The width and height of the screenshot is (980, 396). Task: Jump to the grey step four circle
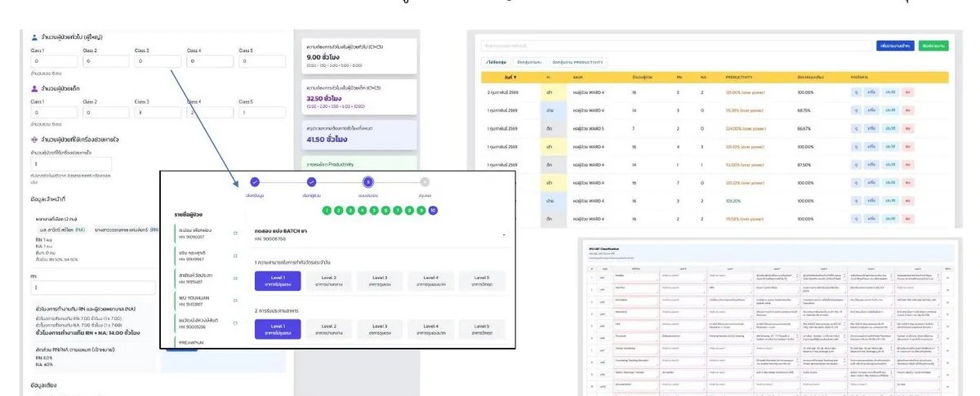coord(425,182)
